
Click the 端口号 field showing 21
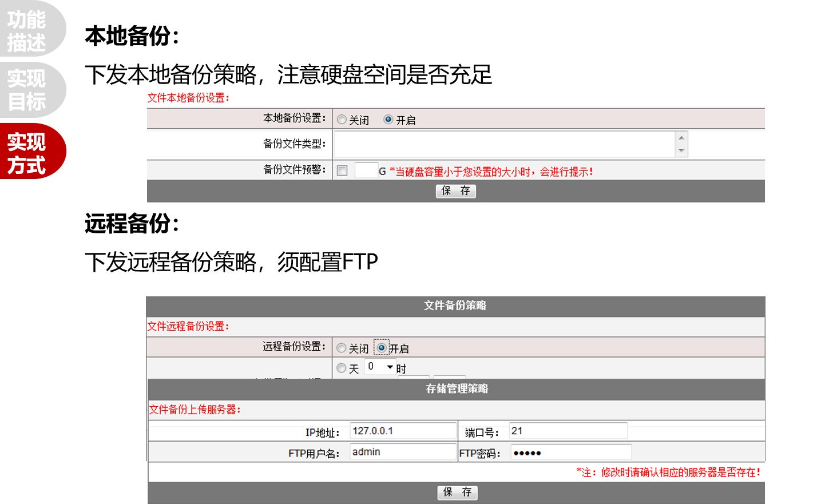point(568,431)
